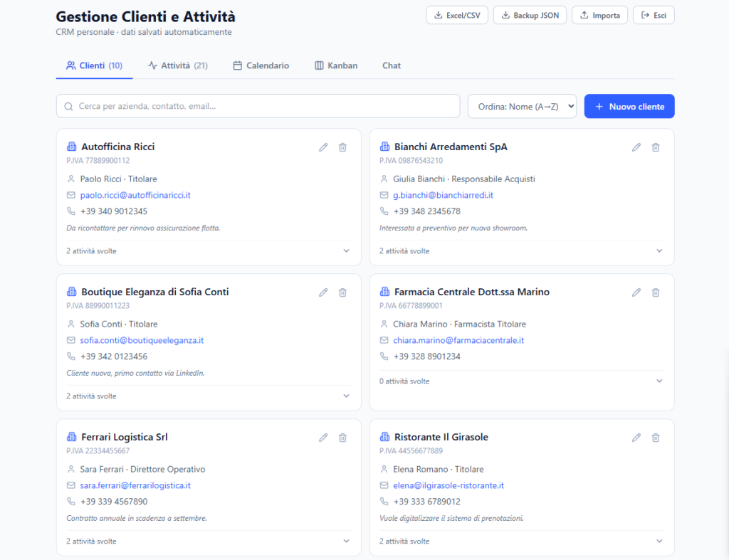Click envelope icon beside sara.ferrari@ferrarilogistica.it
729x560 pixels.
click(x=71, y=485)
